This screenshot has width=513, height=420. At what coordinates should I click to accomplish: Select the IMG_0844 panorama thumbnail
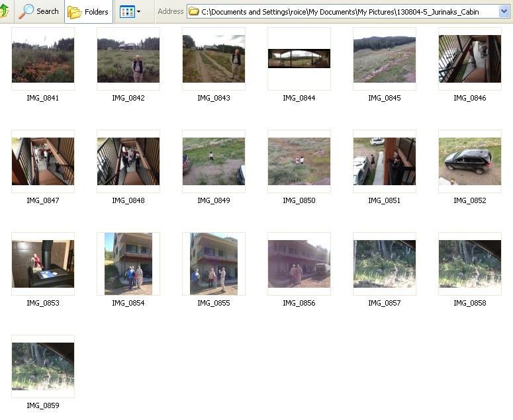pos(299,58)
